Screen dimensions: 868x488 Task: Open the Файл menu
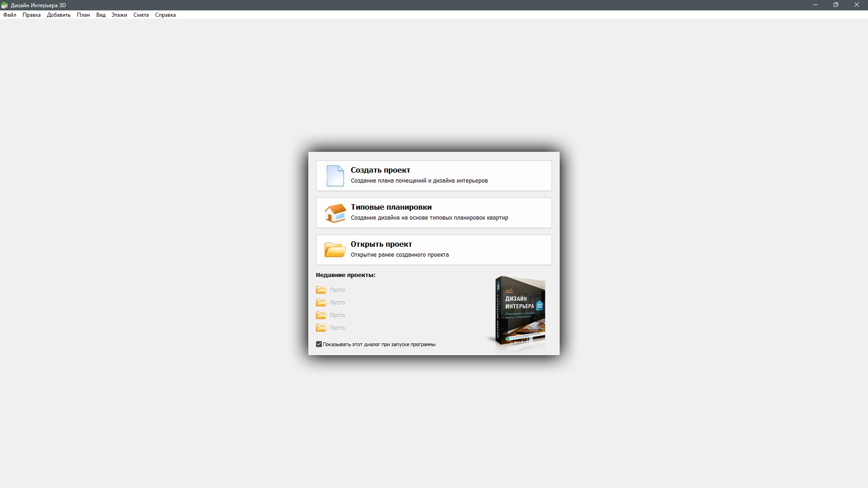pos(9,15)
